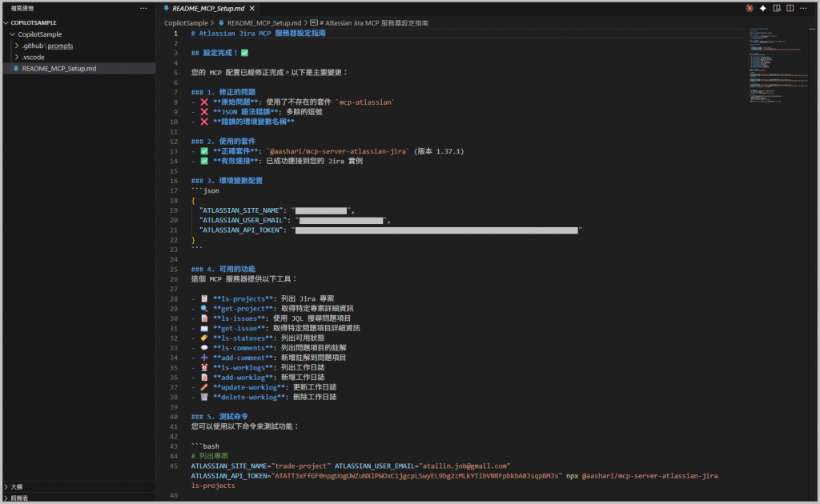Select the README_MCP_Setup.md editor tab
The height and width of the screenshot is (504, 820).
[x=208, y=8]
